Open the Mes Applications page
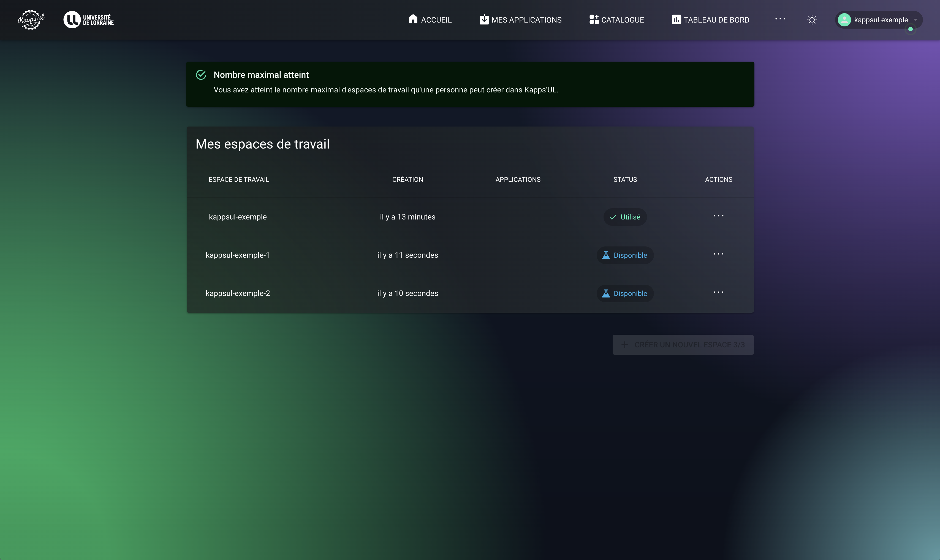Image resolution: width=940 pixels, height=560 pixels. click(520, 20)
